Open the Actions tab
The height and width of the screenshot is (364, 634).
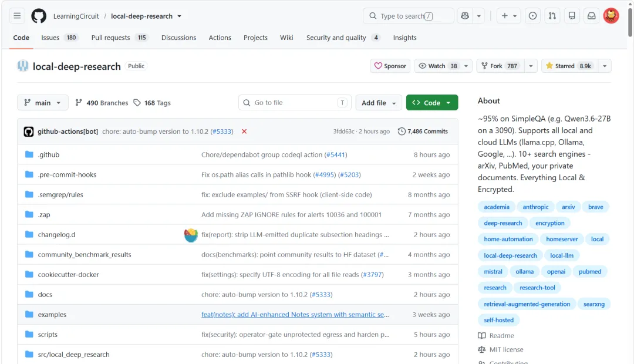(x=220, y=38)
